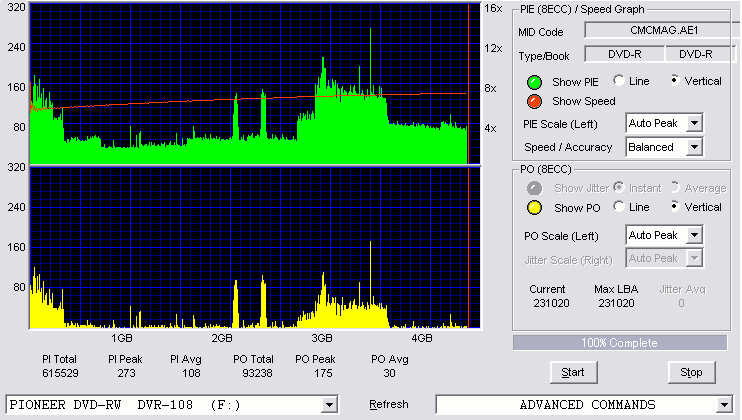
Task: Click the Stop button
Action: (691, 373)
